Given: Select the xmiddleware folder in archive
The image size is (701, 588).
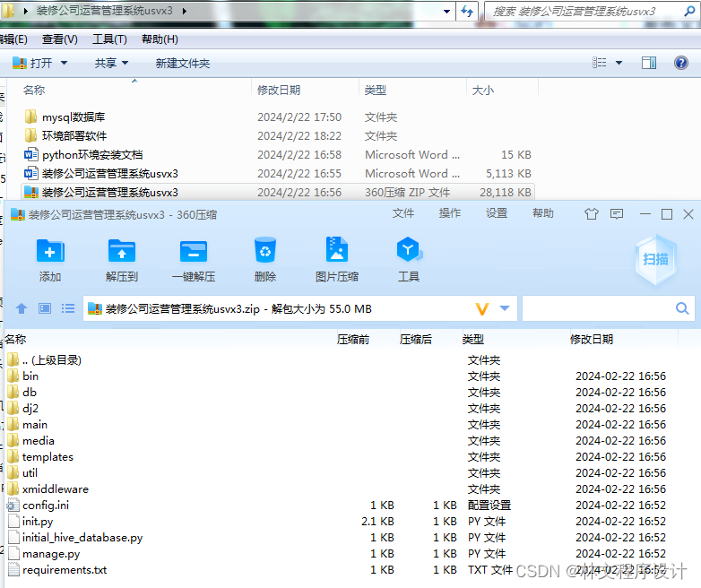Looking at the screenshot, I should coord(48,489).
